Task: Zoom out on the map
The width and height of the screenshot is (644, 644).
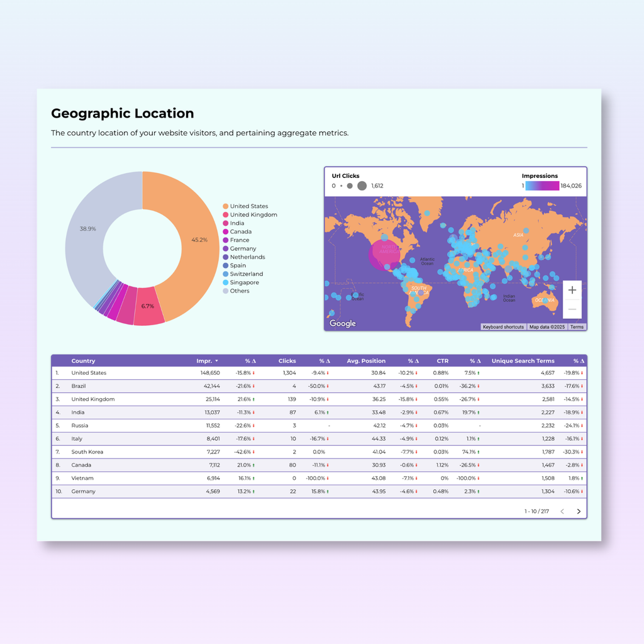Action: click(572, 309)
